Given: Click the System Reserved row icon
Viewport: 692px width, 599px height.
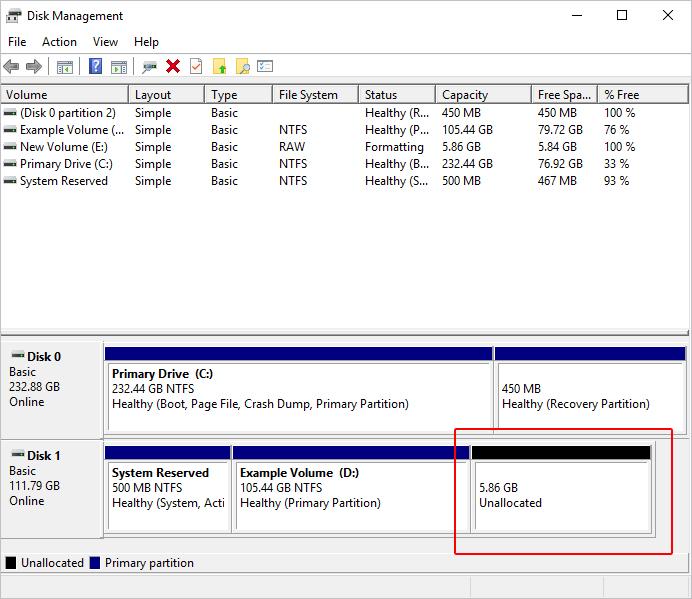Looking at the screenshot, I should point(10,181).
